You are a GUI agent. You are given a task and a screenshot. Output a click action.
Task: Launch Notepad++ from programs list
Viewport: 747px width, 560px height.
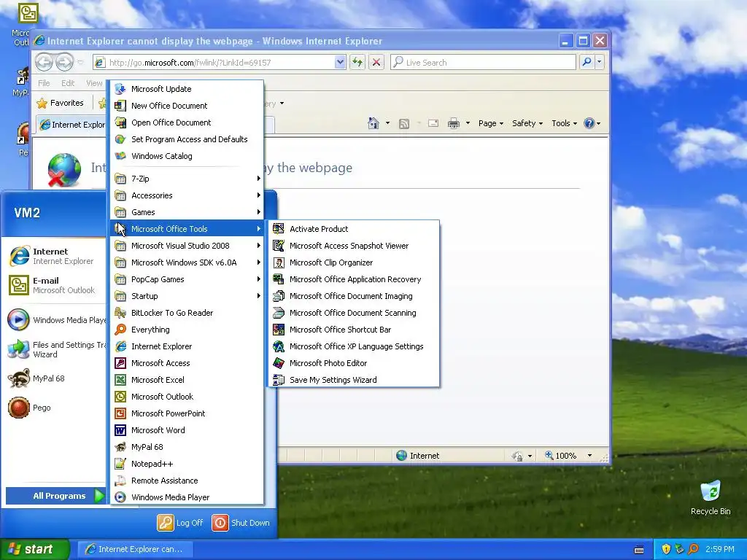coord(187,464)
